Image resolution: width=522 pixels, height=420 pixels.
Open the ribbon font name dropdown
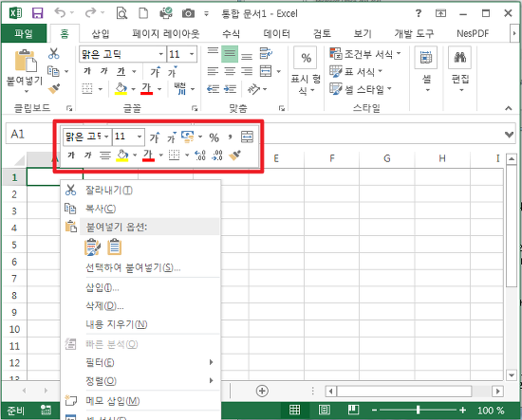(160, 54)
